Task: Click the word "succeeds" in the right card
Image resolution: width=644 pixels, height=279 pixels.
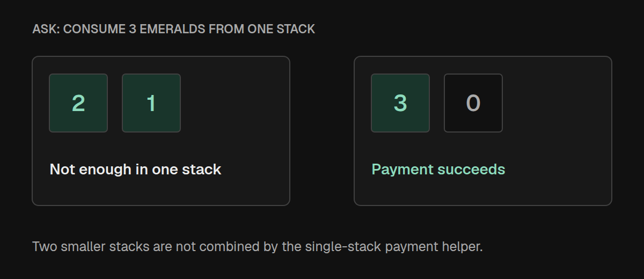Action: tap(471, 170)
